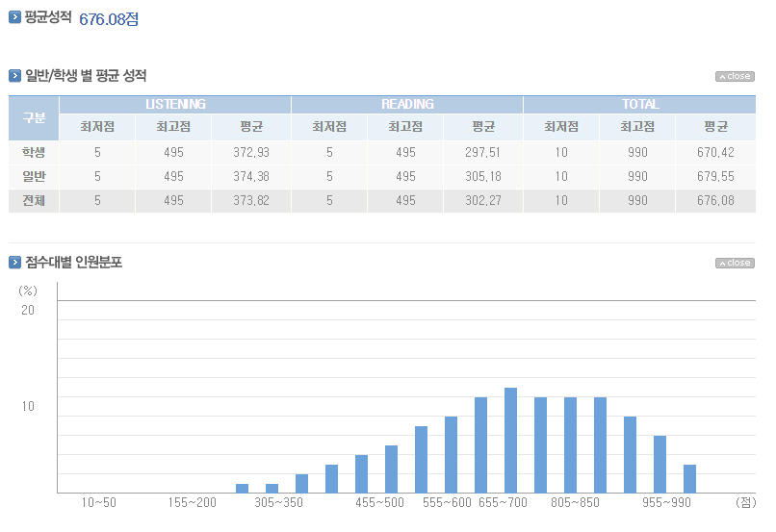Select the 일반 row label
This screenshot has height=532, width=776.
pyautogui.click(x=34, y=176)
